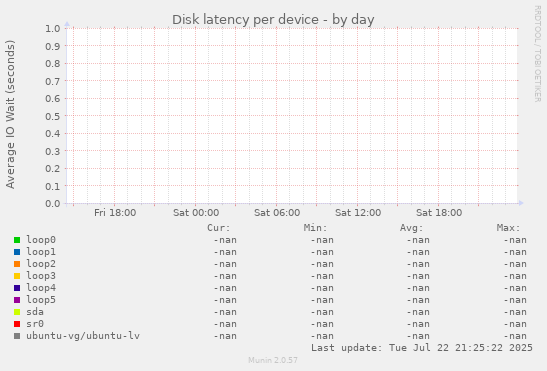Select the 'loop5' legend label
Screen dimensions: 547x371
[x=41, y=300]
